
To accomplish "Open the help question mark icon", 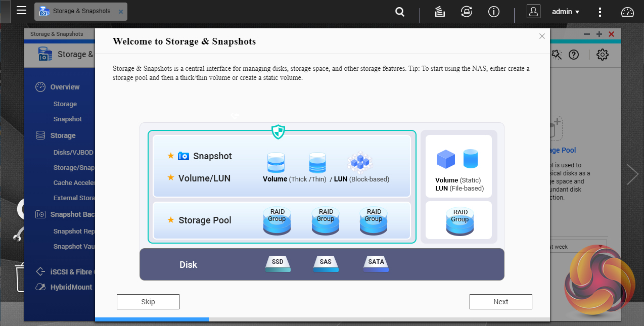I will point(574,55).
